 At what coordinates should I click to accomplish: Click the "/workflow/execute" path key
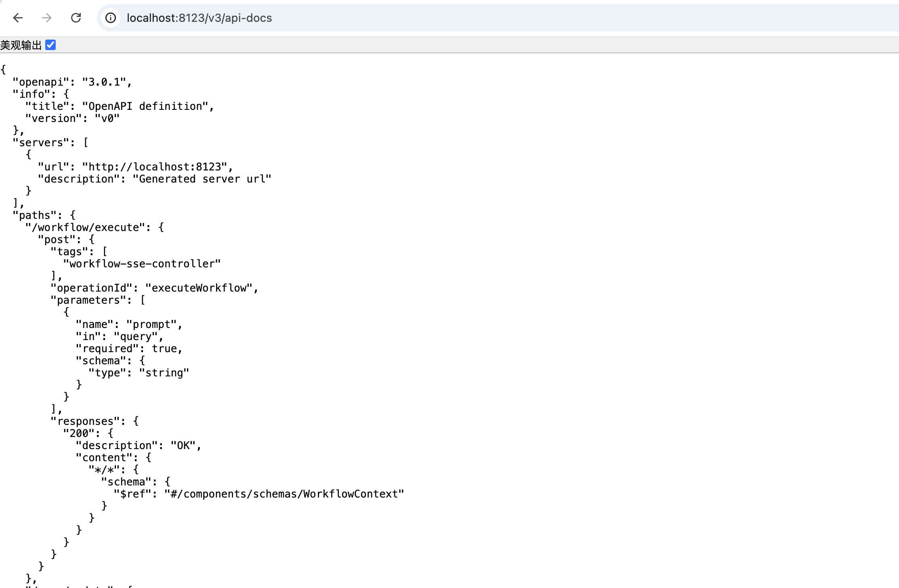coord(85,228)
